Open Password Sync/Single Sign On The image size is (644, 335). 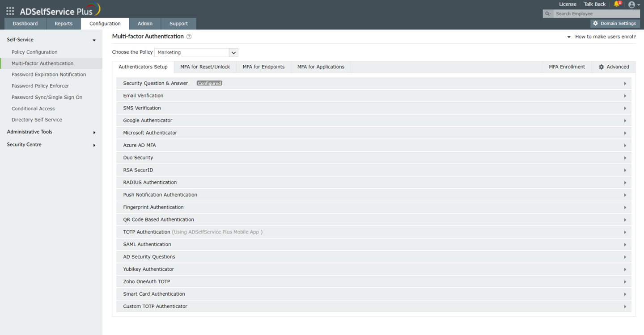coord(47,97)
